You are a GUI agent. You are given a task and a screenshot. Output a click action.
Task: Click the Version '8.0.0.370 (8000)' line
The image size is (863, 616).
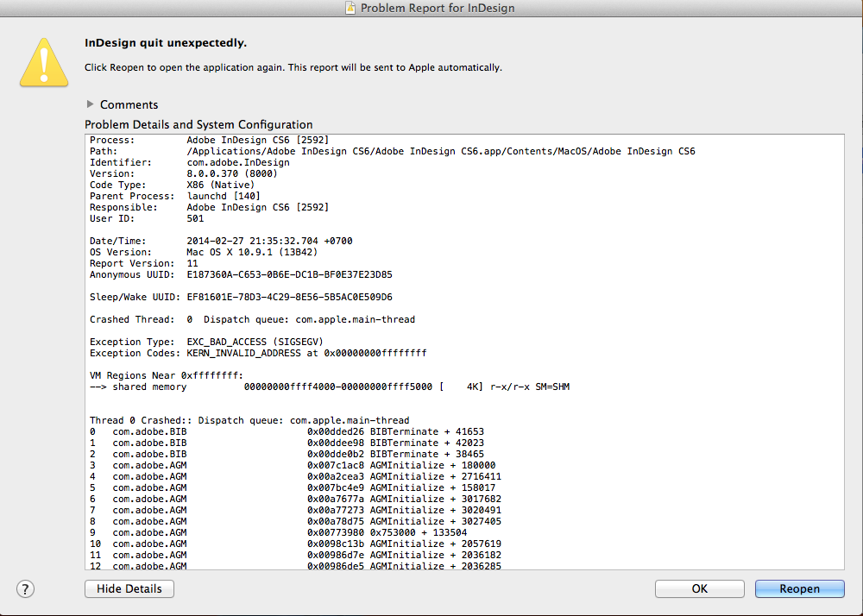[184, 173]
